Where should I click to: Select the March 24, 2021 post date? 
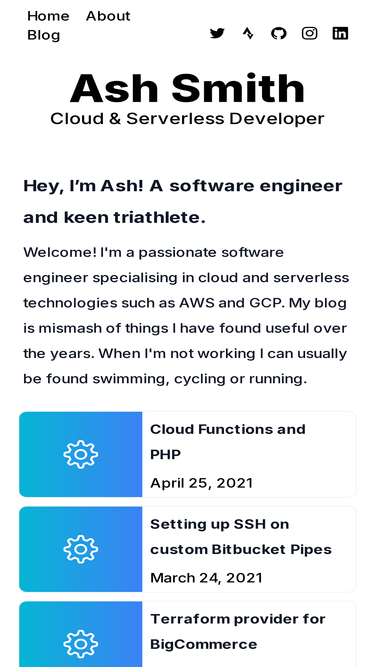pyautogui.click(x=206, y=578)
